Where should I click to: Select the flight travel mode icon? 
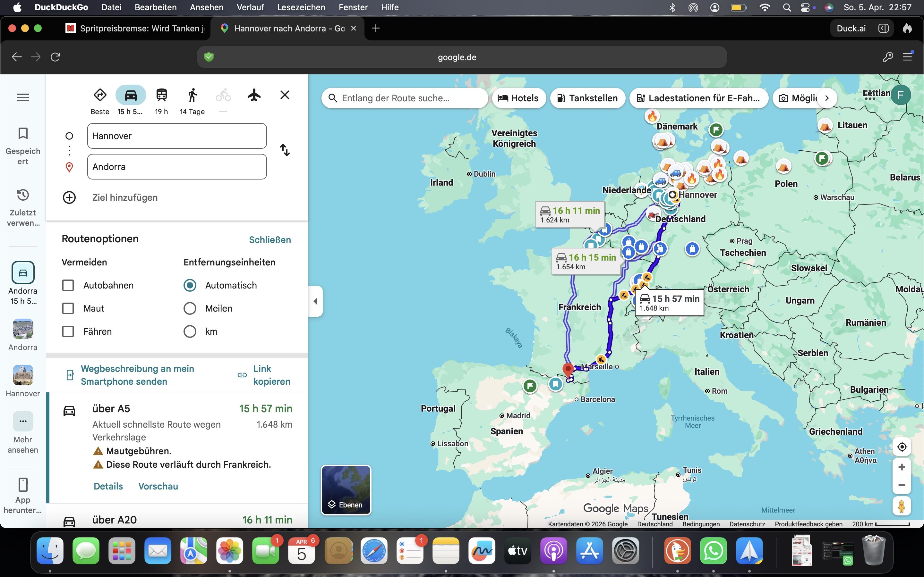coord(254,95)
